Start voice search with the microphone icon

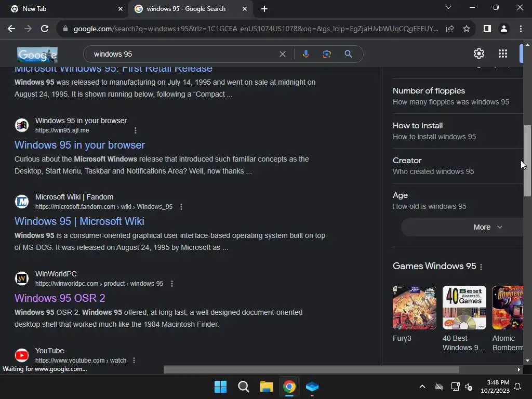(x=305, y=54)
